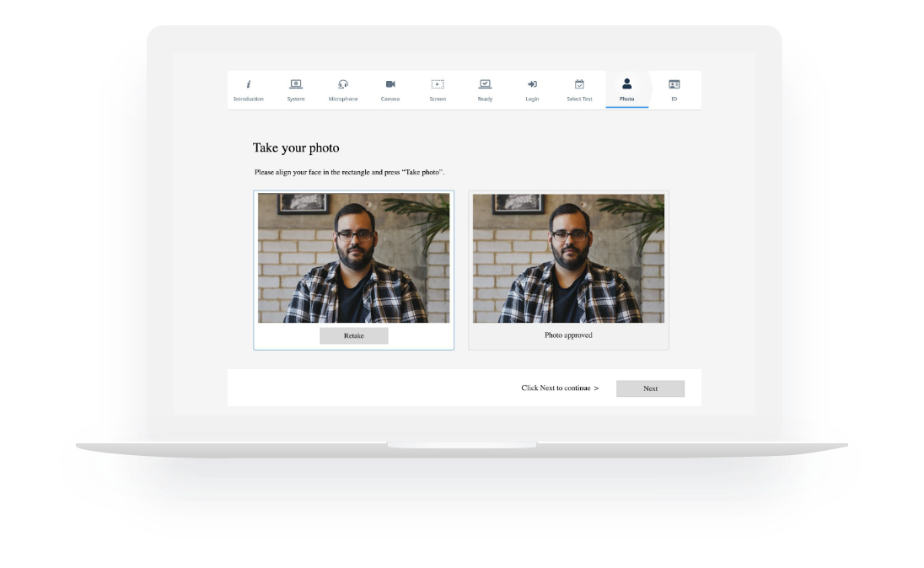Select the System monitor icon

pyautogui.click(x=296, y=84)
